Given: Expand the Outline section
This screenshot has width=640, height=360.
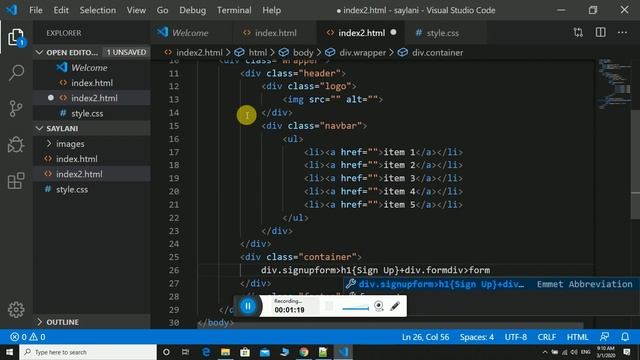Looking at the screenshot, I should coord(91,322).
